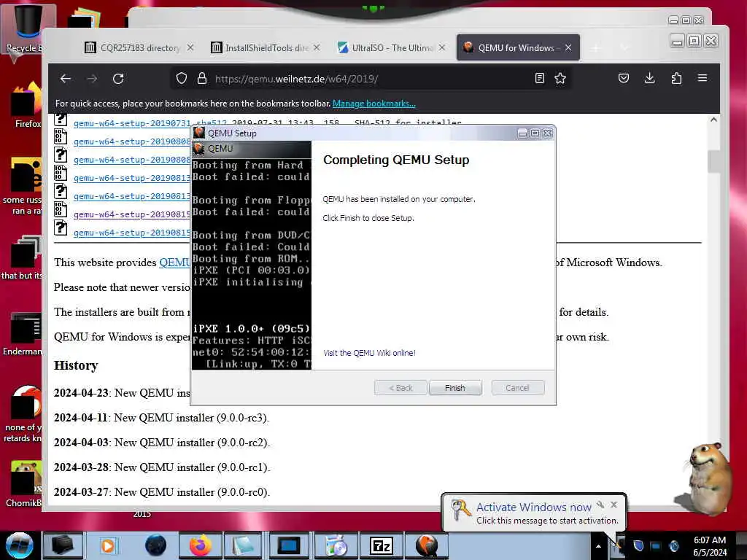Open the extensions puzzle icon
Viewport: 747px width, 560px height.
point(676,78)
